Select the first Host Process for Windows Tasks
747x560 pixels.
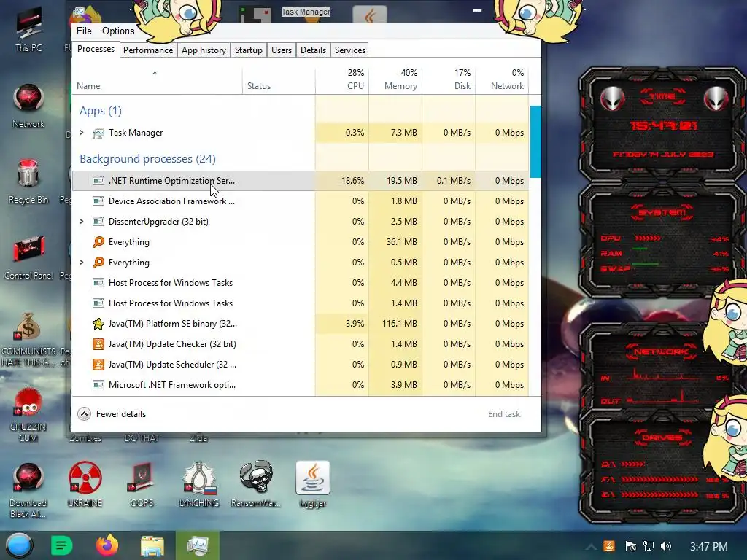pyautogui.click(x=300, y=283)
